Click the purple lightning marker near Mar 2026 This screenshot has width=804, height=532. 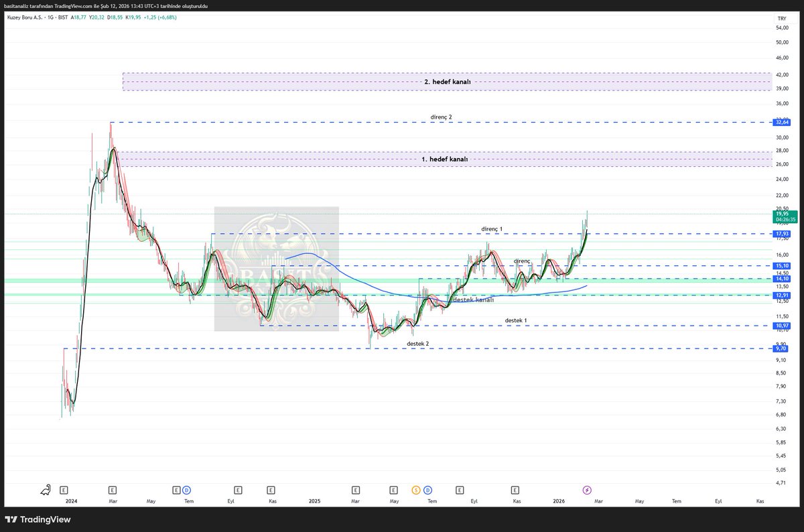(588, 490)
